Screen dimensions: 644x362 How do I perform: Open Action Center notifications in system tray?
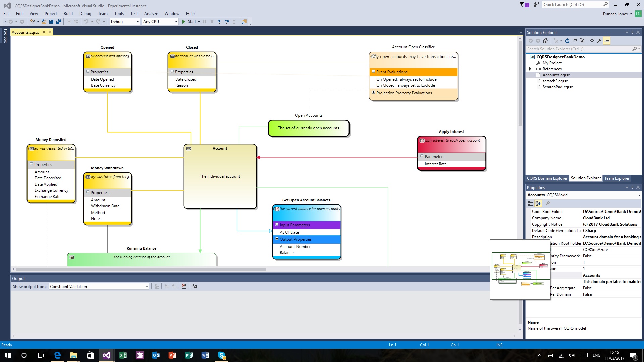point(633,355)
